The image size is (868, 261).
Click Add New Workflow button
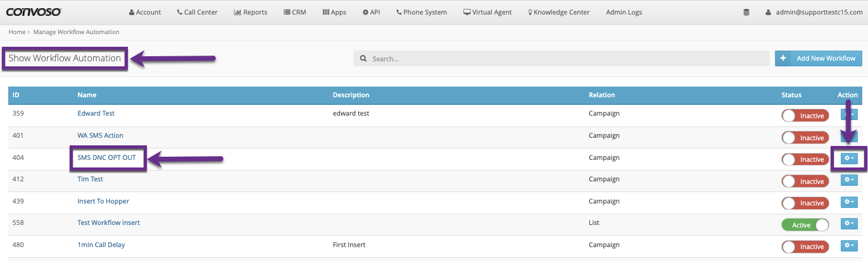(818, 58)
